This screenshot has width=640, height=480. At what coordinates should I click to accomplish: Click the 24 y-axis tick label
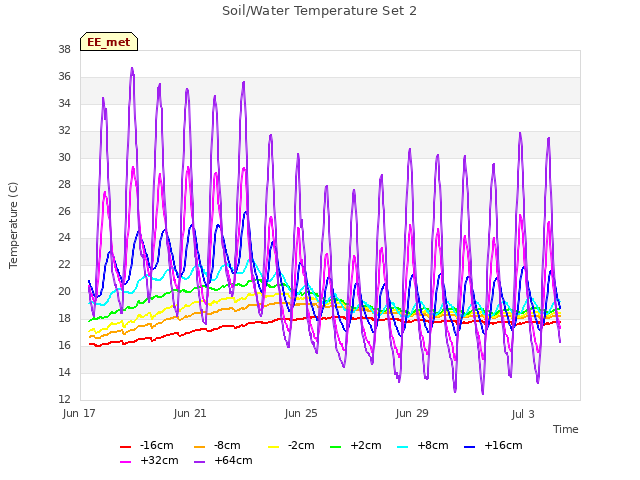[x=64, y=238]
